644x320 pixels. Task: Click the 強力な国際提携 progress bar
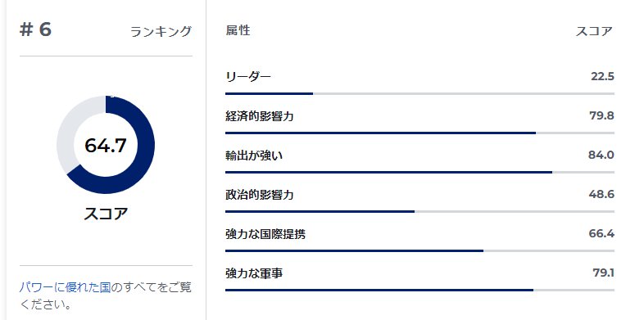tap(420, 250)
